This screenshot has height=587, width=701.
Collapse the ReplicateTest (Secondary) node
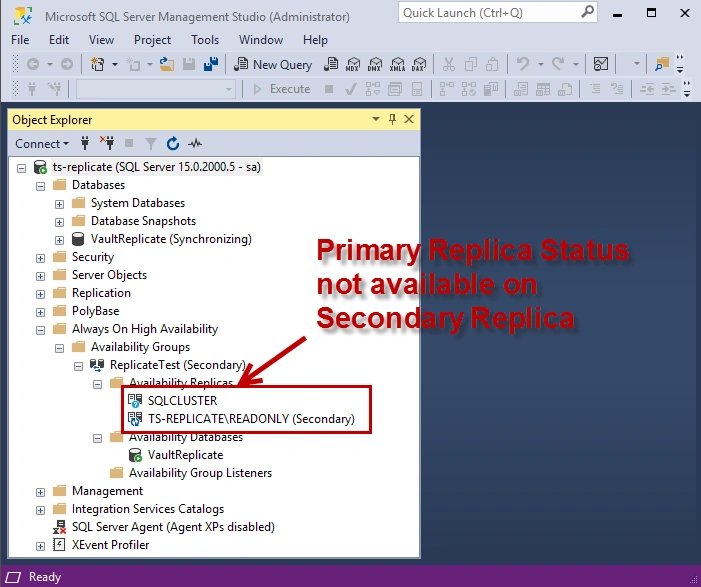tap(78, 366)
